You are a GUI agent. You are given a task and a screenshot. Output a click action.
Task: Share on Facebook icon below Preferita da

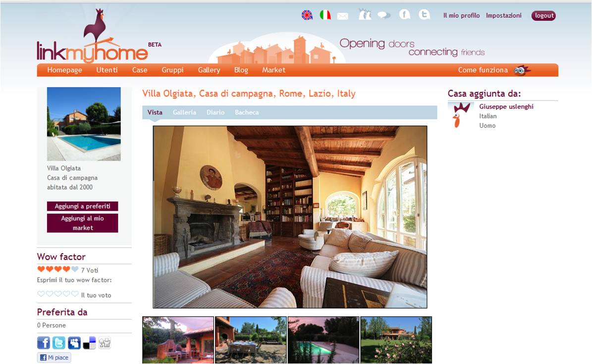point(44,343)
